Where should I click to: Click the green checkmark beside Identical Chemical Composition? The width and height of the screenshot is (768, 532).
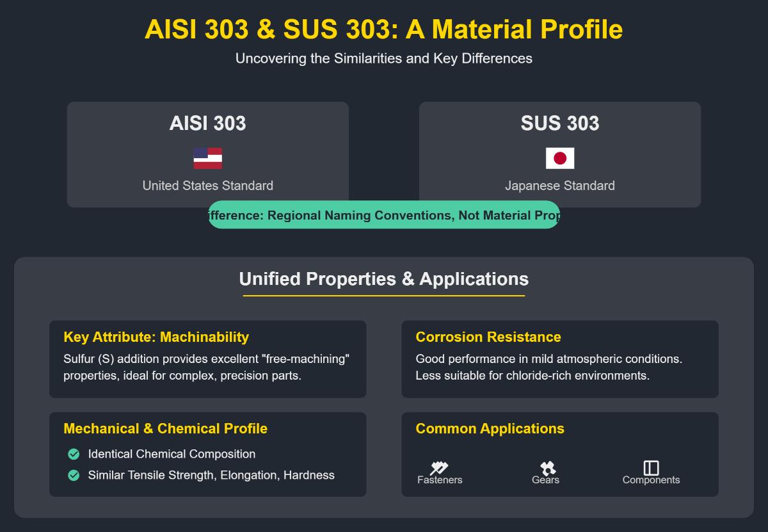pos(72,453)
